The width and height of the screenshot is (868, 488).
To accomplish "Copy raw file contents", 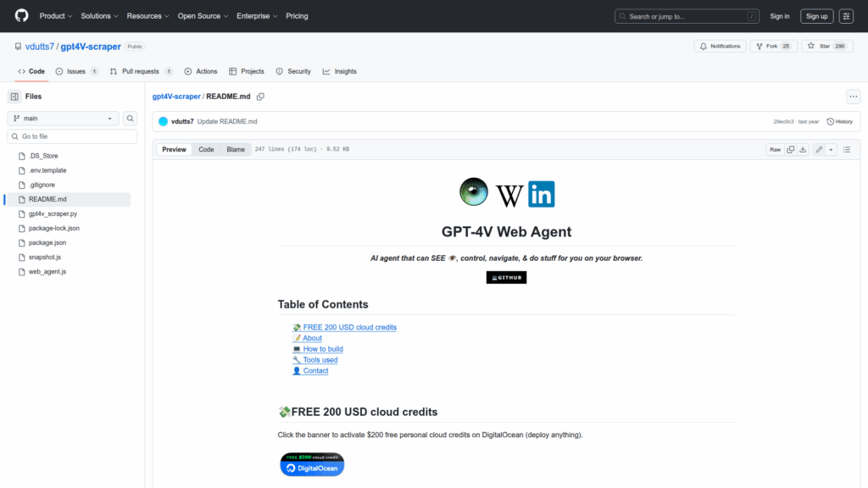I will tap(791, 149).
